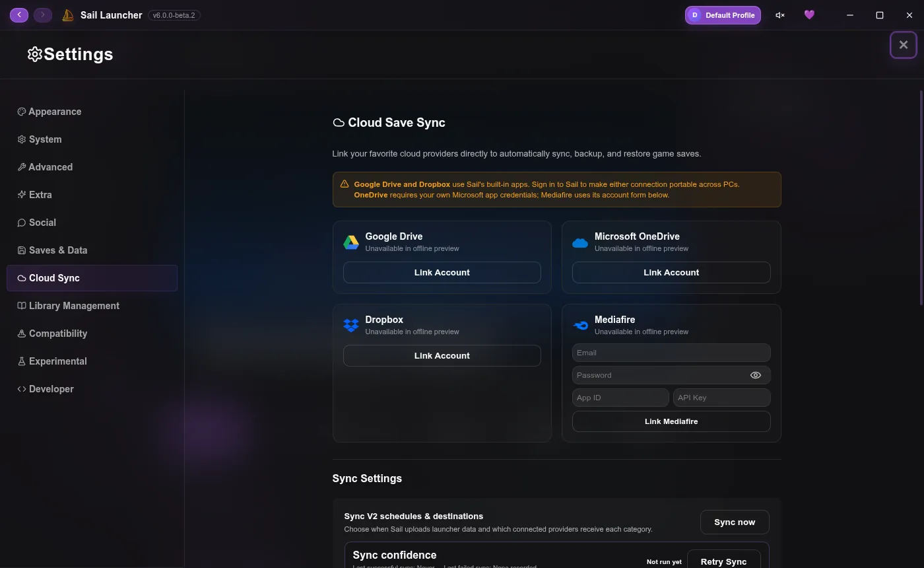This screenshot has width=924, height=568.
Task: Focus the Mediafire Email field
Action: (671, 353)
